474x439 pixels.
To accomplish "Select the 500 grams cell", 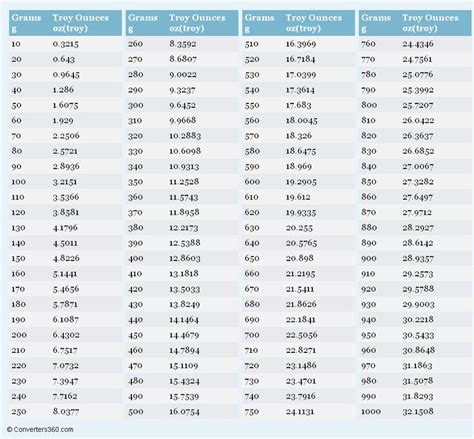I will coord(136,412).
